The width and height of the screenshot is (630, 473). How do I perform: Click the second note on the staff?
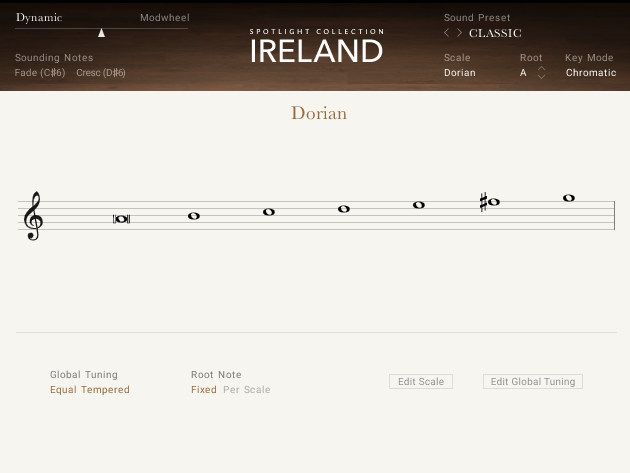(194, 216)
